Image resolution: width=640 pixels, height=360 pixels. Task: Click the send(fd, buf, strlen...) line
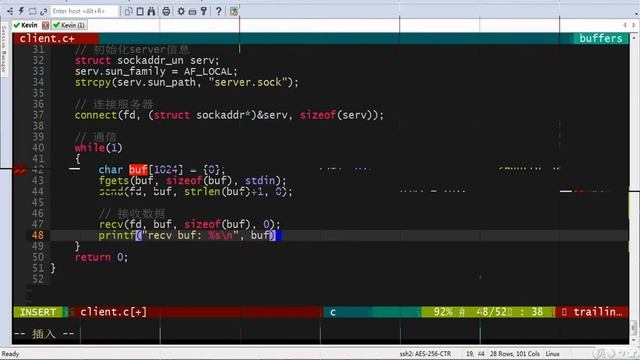196,191
